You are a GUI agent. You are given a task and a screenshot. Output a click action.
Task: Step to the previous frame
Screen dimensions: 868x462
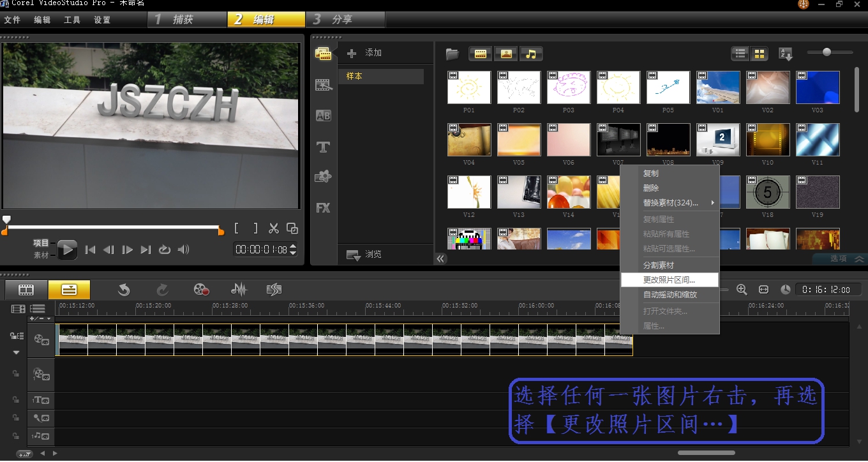click(109, 250)
